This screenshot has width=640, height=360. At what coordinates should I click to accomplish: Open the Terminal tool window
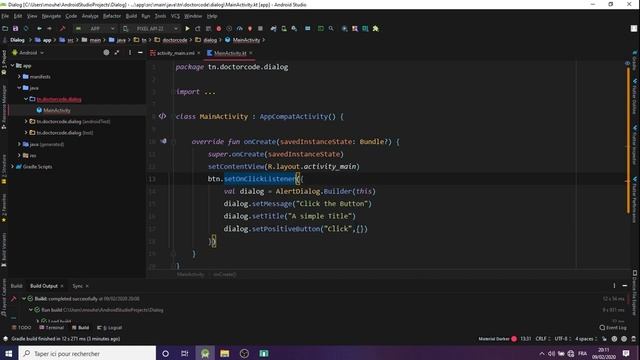click(x=52, y=328)
